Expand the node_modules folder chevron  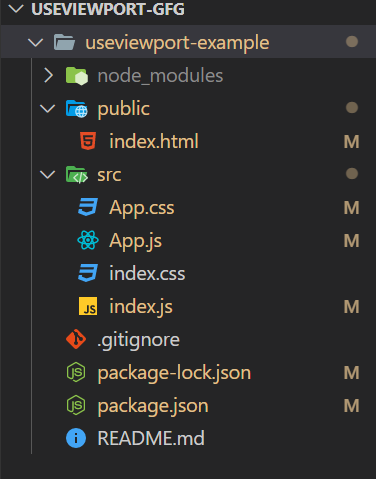pyautogui.click(x=49, y=75)
